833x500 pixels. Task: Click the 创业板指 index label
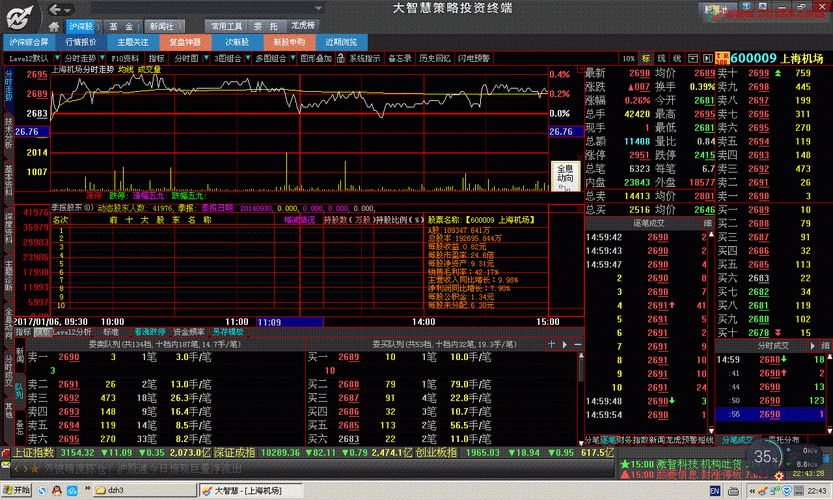click(436, 453)
